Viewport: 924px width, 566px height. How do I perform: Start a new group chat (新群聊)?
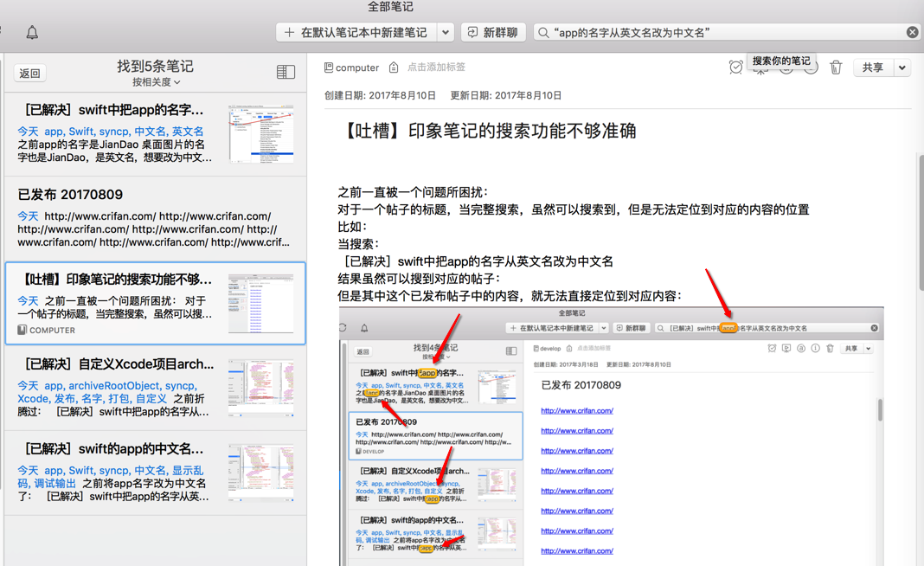[x=493, y=32]
